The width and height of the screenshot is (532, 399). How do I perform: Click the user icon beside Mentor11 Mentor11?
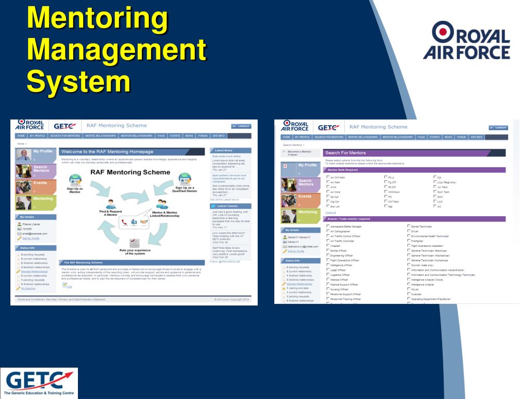point(285,237)
